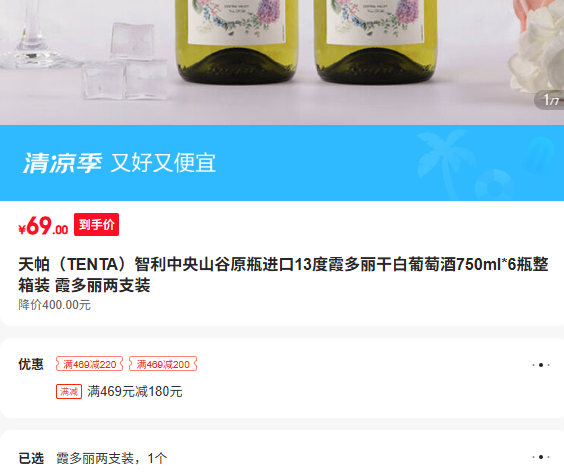Open more options in the 优惠 row
The width and height of the screenshot is (564, 472).
tap(541, 365)
